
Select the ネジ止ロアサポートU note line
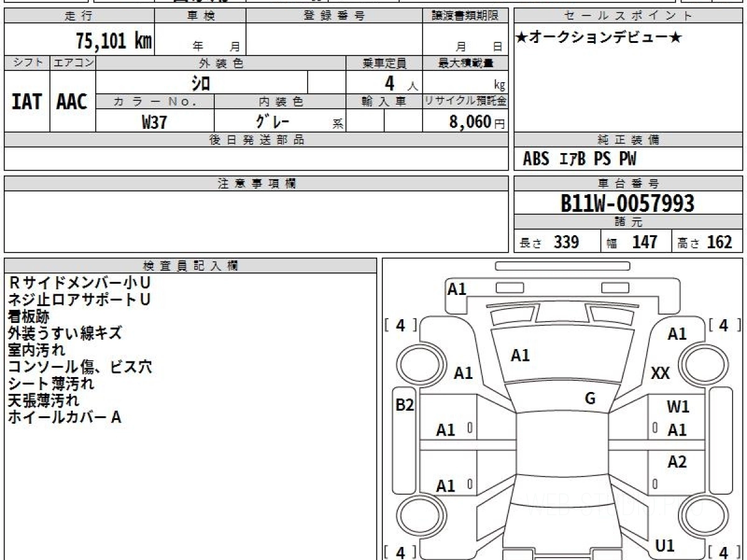(x=79, y=299)
